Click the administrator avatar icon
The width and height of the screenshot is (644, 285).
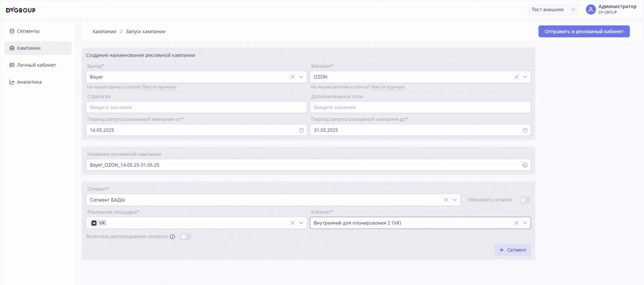coord(590,9)
